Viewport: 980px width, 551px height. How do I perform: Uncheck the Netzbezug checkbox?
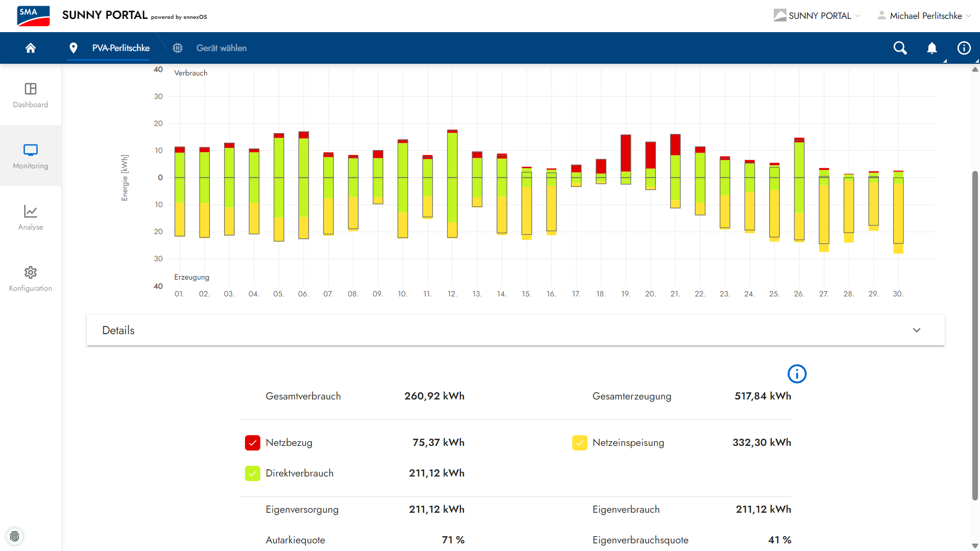tap(253, 443)
